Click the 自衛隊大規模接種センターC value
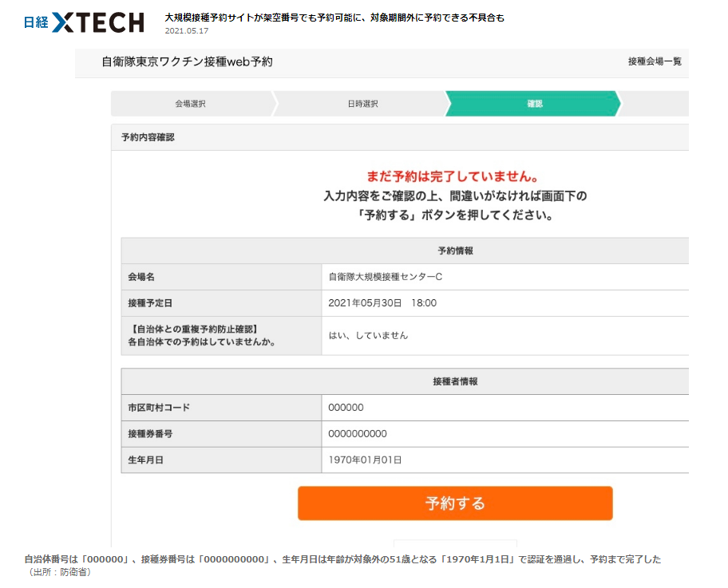 pyautogui.click(x=386, y=277)
